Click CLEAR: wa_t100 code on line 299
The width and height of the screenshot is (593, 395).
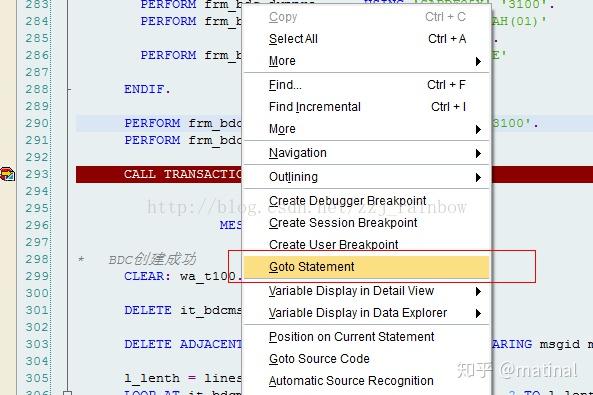pyautogui.click(x=183, y=277)
